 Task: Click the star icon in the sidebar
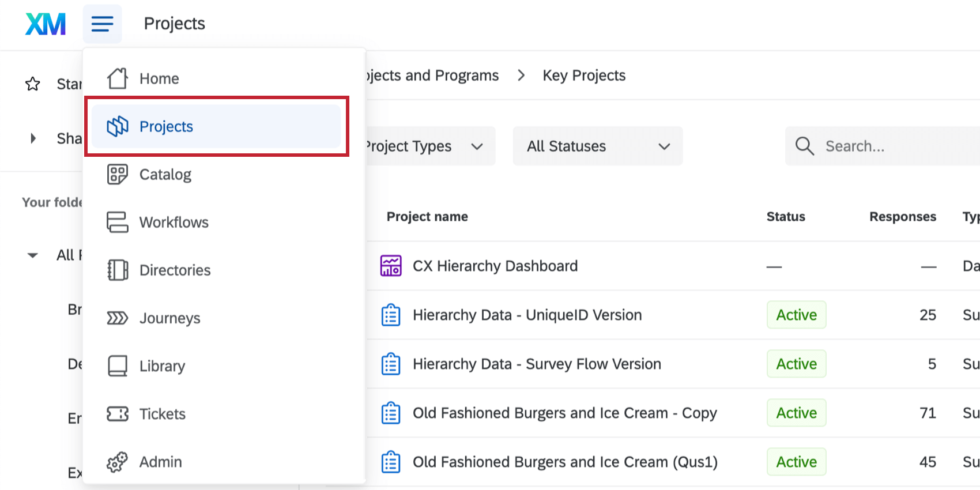[33, 84]
